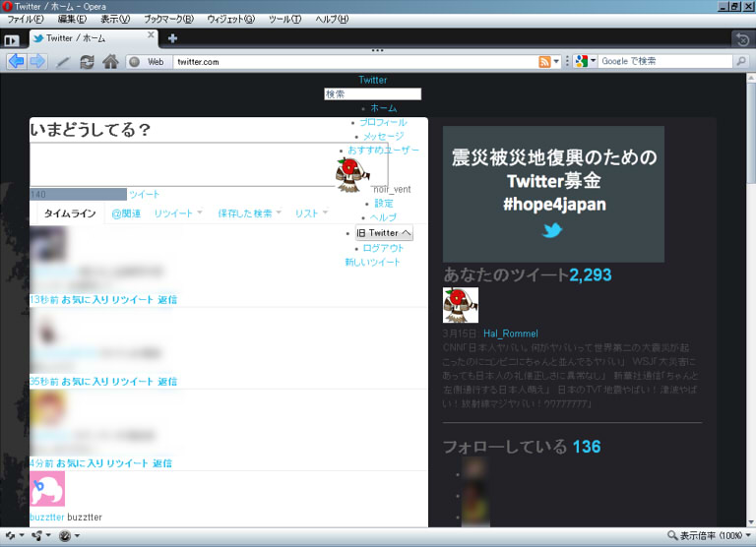This screenshot has width=756, height=547.
Task: Open the おすすめユーザー link
Action: pos(383,150)
